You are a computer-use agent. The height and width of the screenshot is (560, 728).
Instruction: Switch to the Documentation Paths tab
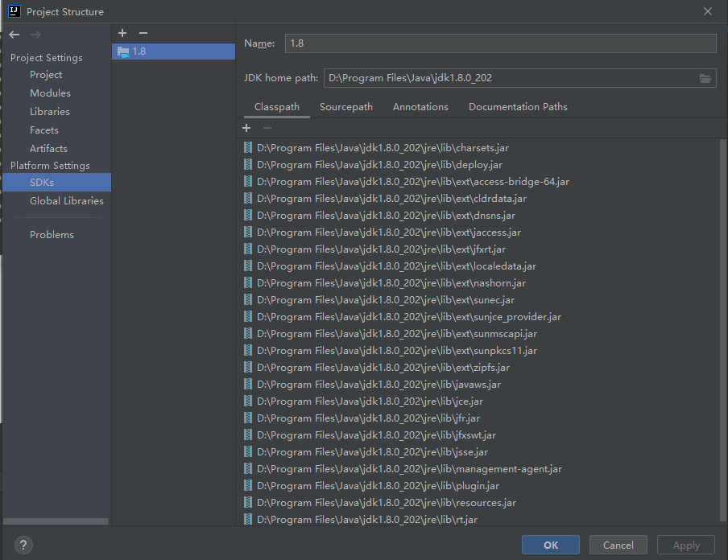[x=518, y=107]
